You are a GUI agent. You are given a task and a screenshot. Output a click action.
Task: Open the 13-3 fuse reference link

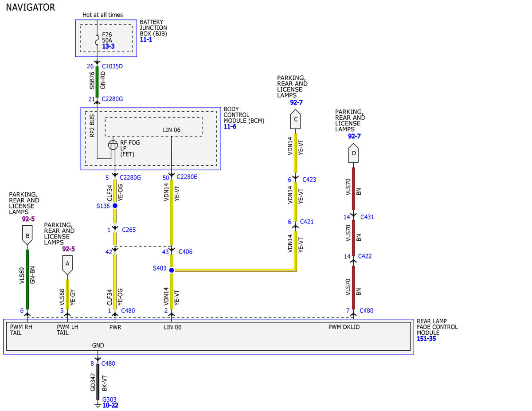point(108,46)
